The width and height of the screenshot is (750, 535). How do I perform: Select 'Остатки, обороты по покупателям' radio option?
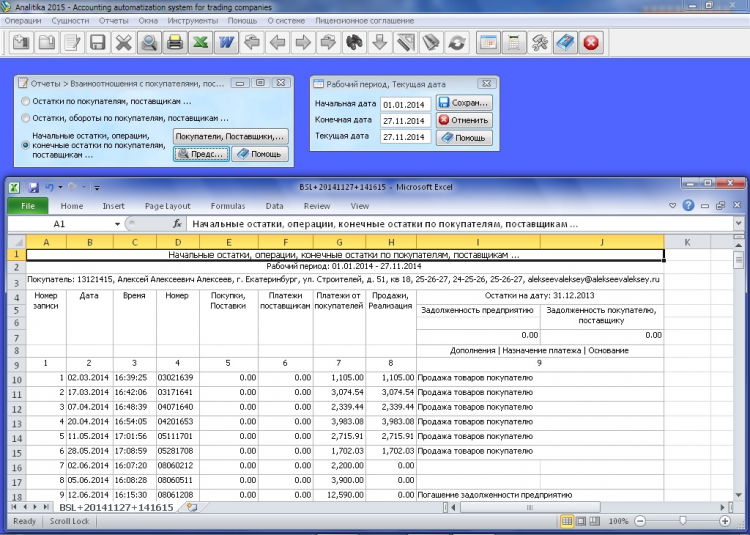(26, 118)
